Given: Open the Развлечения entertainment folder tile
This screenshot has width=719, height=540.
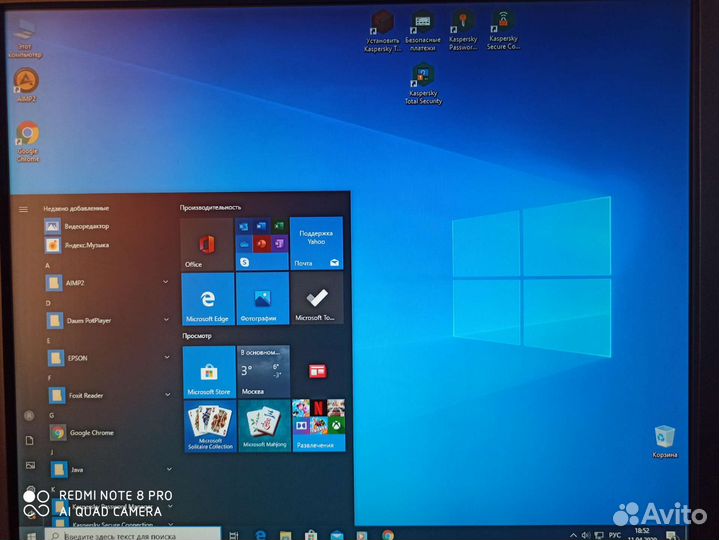Looking at the screenshot, I should [319, 425].
